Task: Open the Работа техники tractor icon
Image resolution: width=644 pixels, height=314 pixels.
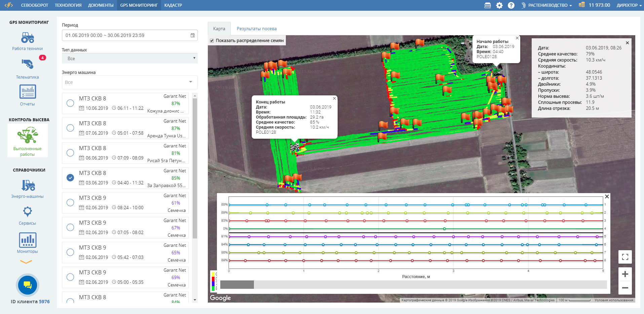Action: point(28,38)
